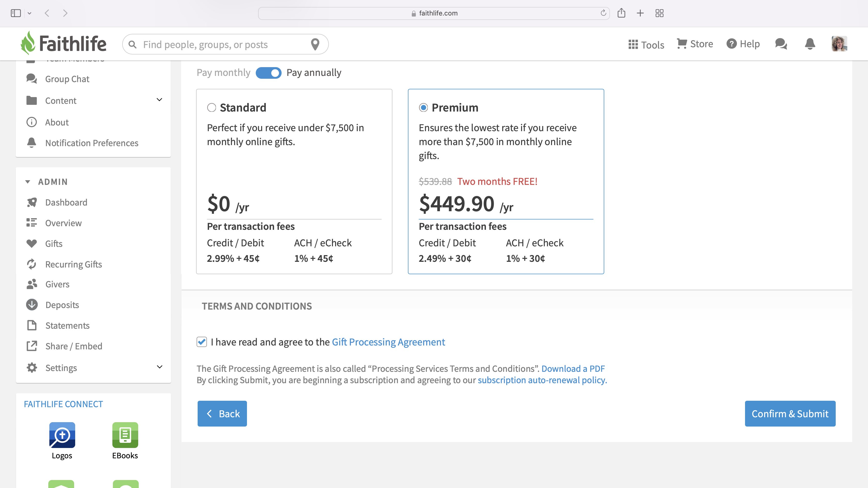The height and width of the screenshot is (488, 868).
Task: Launch EBooks app icon
Action: 125,435
